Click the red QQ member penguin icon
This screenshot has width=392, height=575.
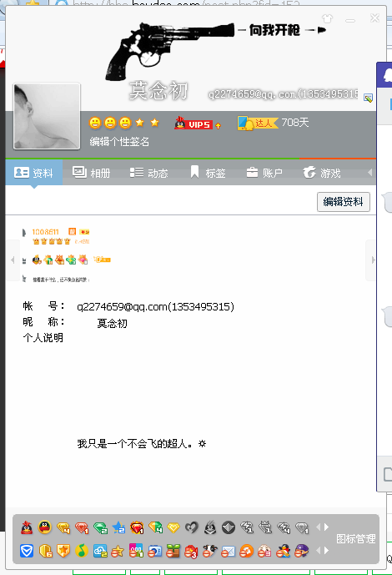tap(27, 527)
